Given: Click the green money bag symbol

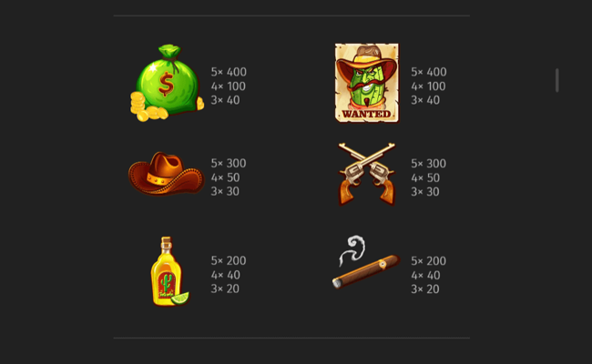Looking at the screenshot, I should tap(168, 83).
